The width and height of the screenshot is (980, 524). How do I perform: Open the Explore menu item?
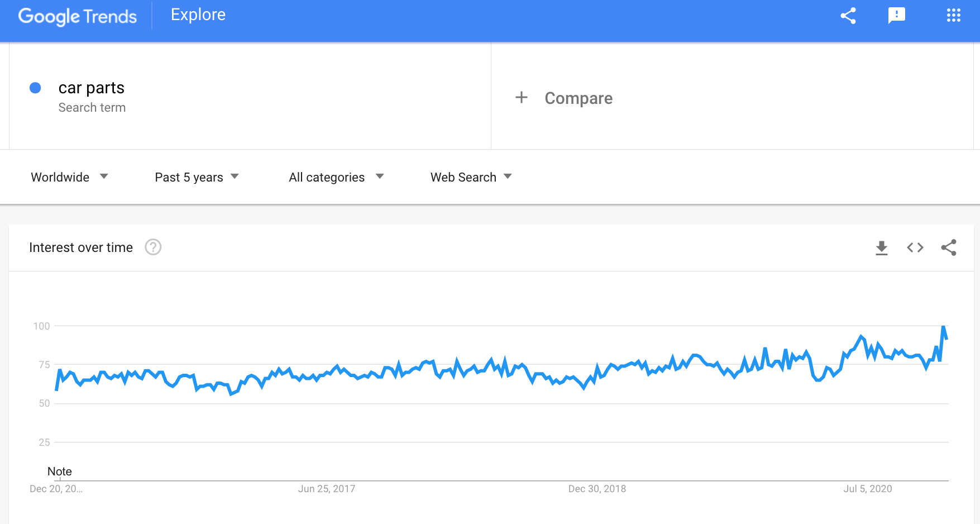tap(198, 15)
